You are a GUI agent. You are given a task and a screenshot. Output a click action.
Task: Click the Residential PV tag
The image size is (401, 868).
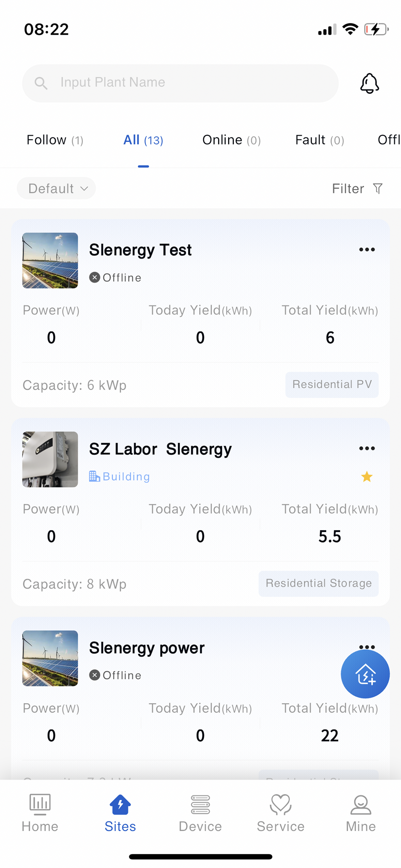332,385
